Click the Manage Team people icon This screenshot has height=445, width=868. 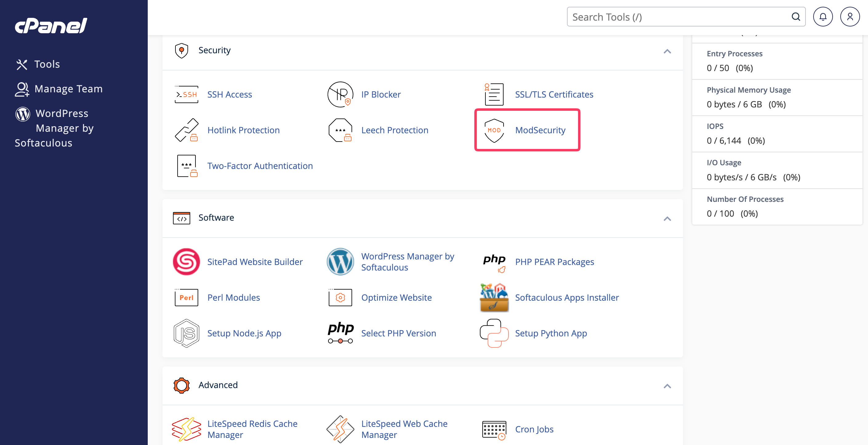[x=22, y=89]
